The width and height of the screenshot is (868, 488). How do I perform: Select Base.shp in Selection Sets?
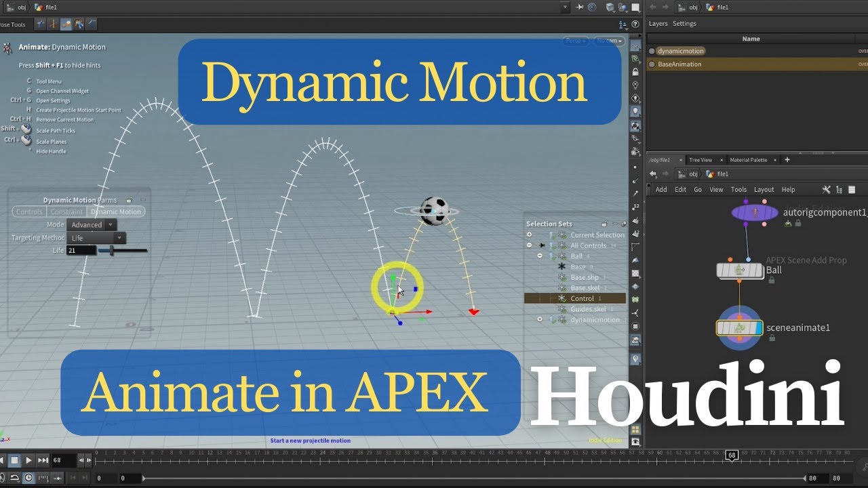coord(585,277)
